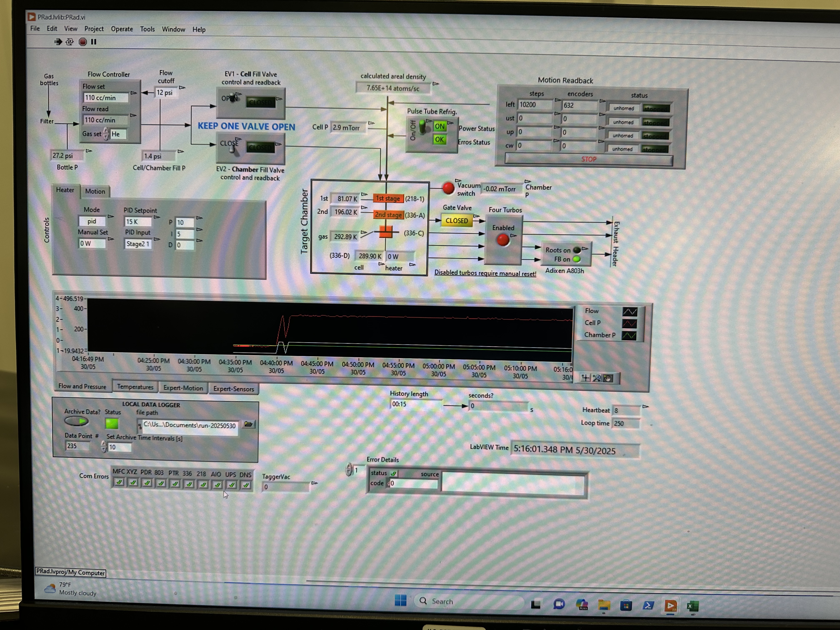Click the DNS com error checkbox
The width and height of the screenshot is (840, 630).
(x=246, y=485)
